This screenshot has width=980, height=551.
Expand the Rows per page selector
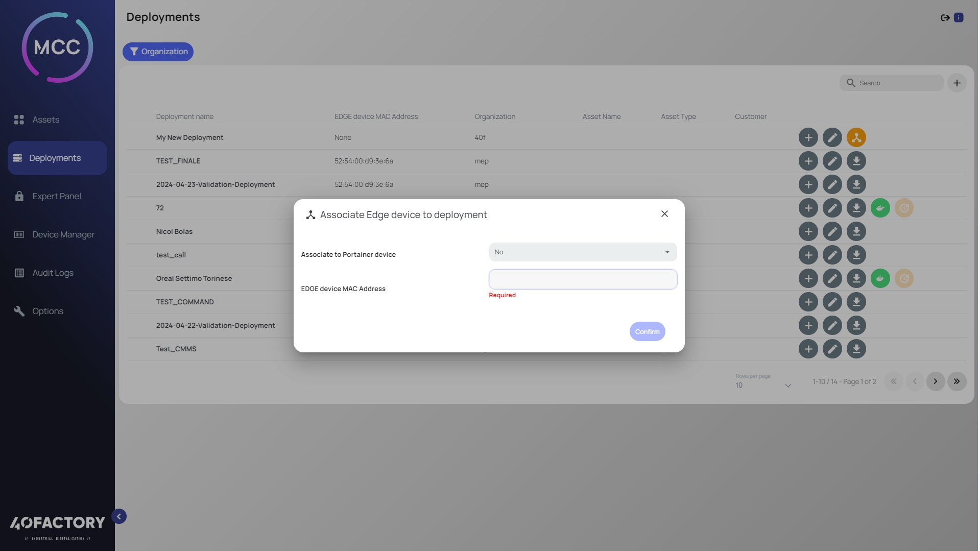[x=763, y=385]
